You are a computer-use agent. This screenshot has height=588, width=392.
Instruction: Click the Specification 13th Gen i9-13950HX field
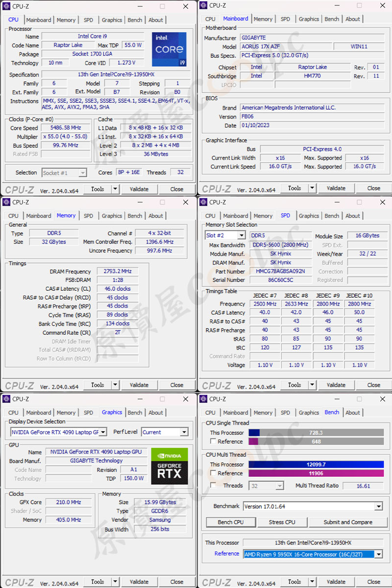pyautogui.click(x=116, y=75)
